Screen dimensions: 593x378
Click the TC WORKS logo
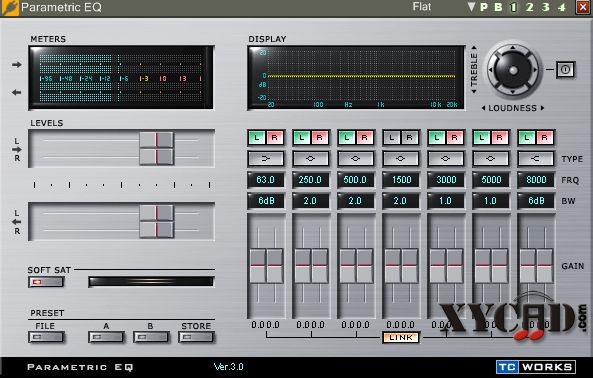tap(536, 367)
